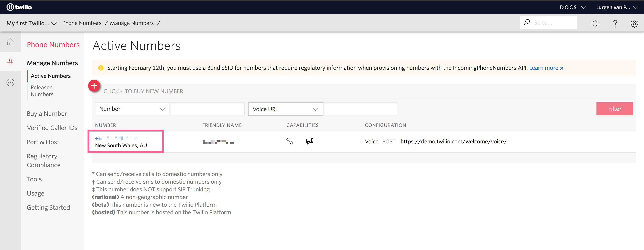
Task: Open Tools in sidebar
Action: click(x=34, y=179)
